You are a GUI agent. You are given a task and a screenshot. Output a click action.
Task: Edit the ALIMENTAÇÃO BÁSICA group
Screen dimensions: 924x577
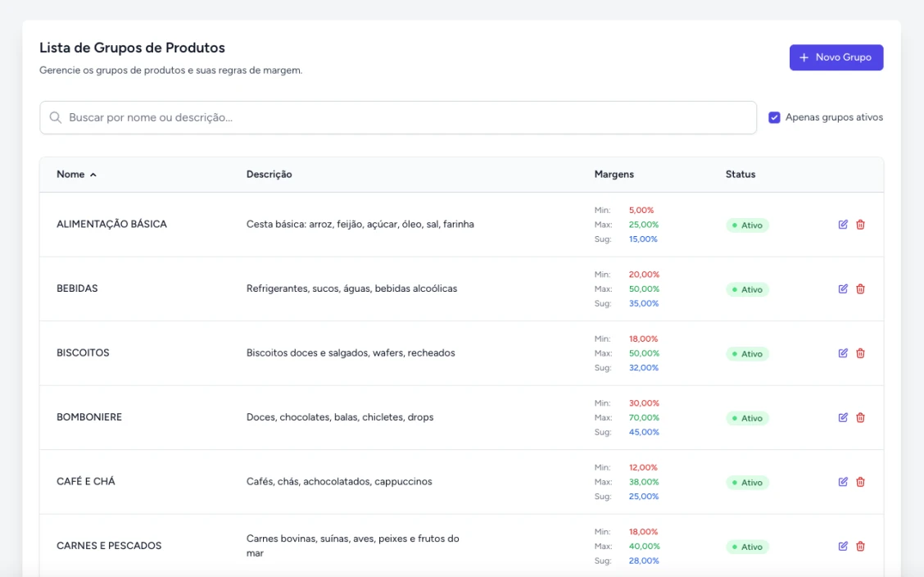coord(843,225)
